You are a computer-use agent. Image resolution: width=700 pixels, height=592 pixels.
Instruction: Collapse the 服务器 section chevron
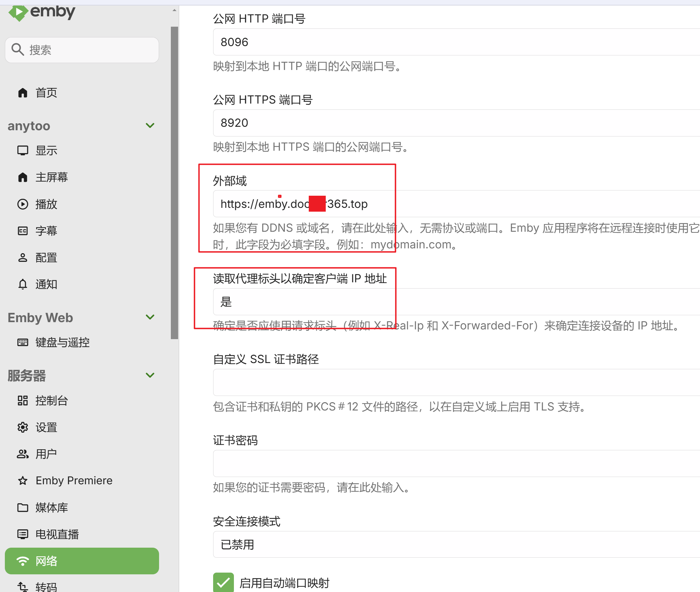tap(150, 375)
